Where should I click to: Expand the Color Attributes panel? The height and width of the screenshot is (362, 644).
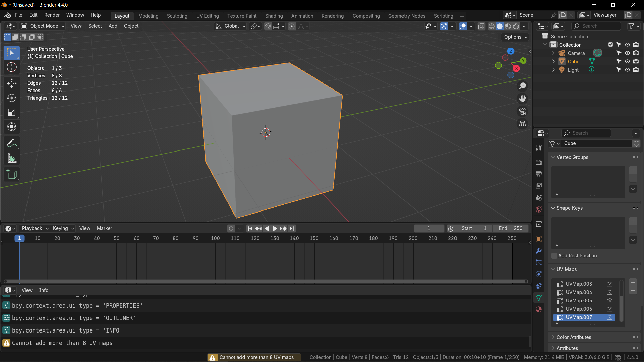point(553,337)
